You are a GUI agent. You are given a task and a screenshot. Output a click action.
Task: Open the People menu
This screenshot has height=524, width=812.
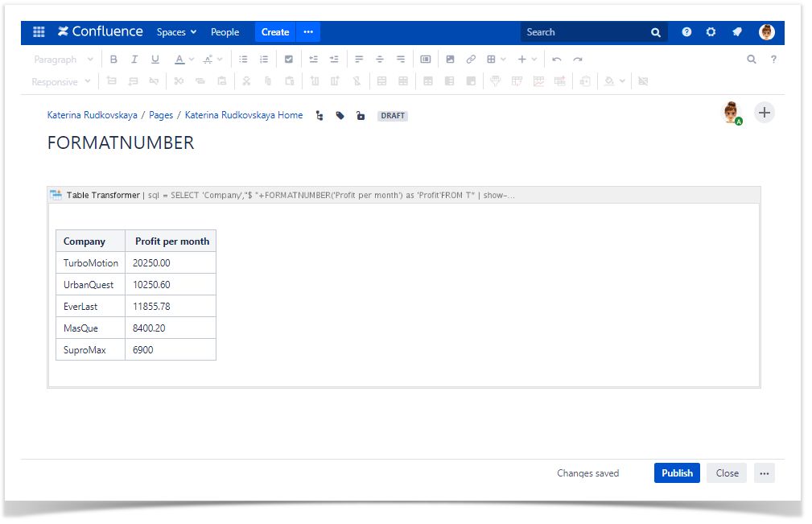(225, 32)
